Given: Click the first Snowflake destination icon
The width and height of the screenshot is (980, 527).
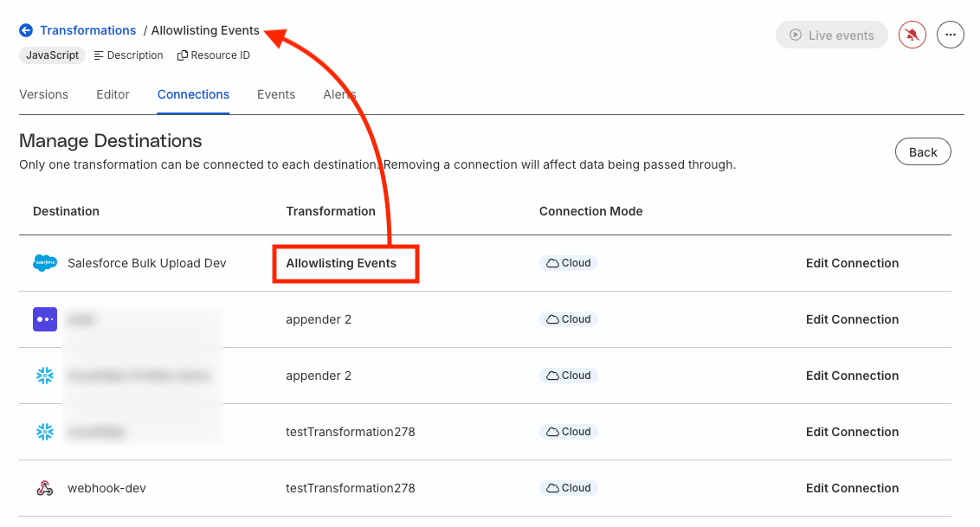Looking at the screenshot, I should click(x=45, y=376).
